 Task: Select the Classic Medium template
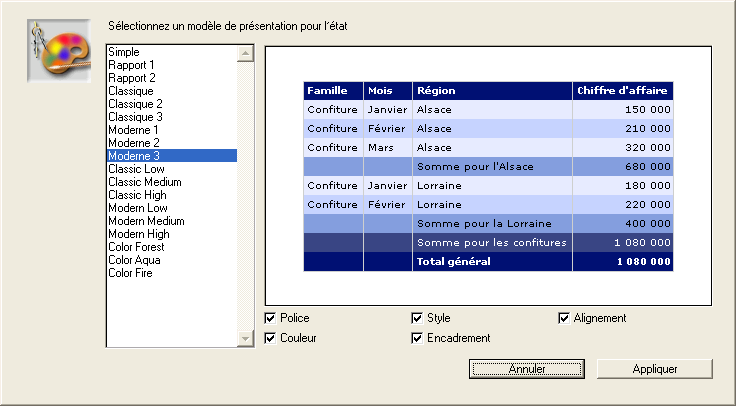(145, 182)
